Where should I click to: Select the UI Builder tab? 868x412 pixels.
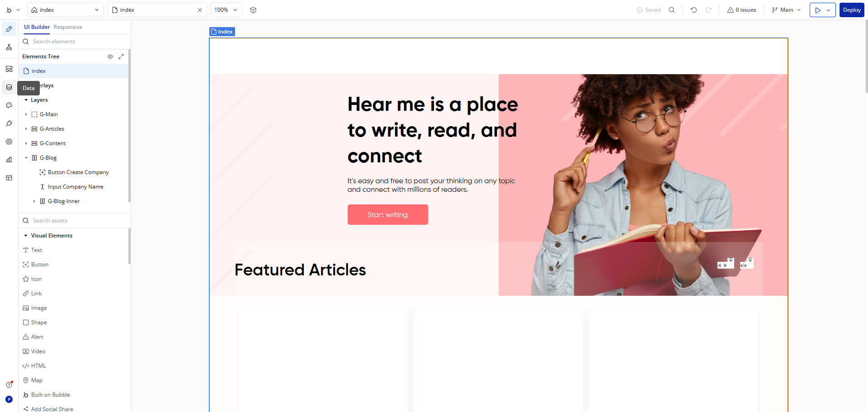point(37,27)
